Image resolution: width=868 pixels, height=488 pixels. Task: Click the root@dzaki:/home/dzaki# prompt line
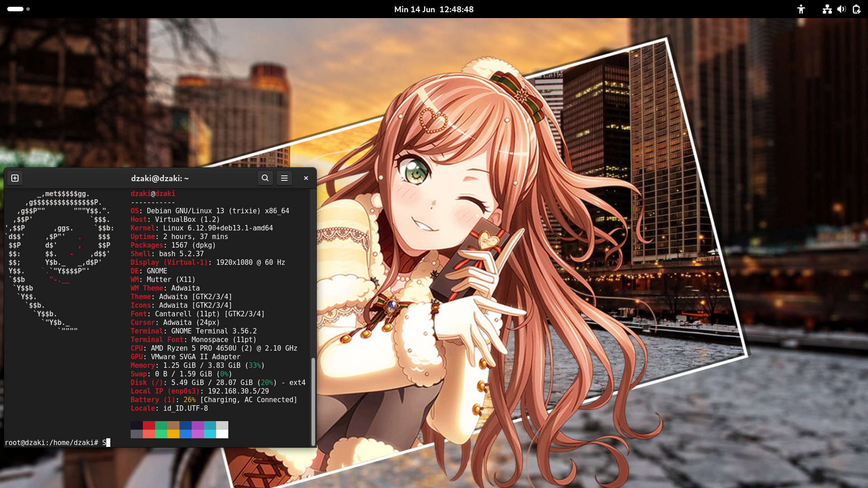(x=57, y=443)
